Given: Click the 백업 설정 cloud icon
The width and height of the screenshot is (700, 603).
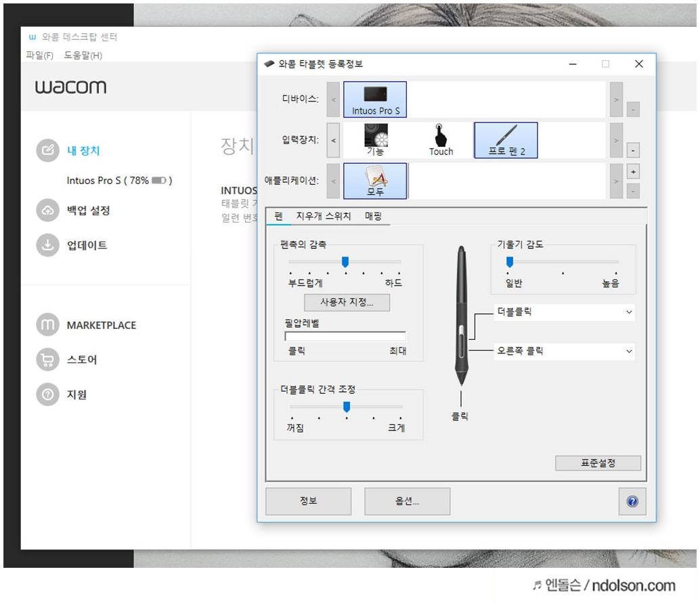Looking at the screenshot, I should pyautogui.click(x=48, y=210).
